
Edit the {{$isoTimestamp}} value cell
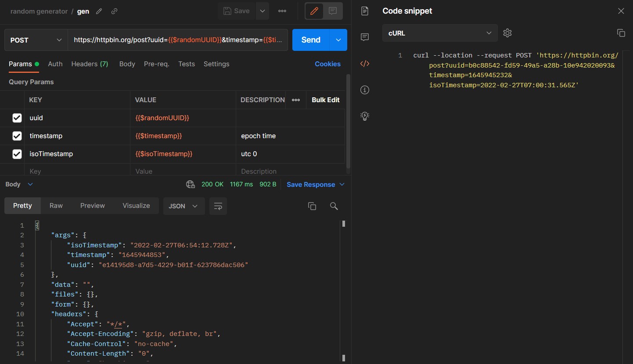[x=183, y=154]
